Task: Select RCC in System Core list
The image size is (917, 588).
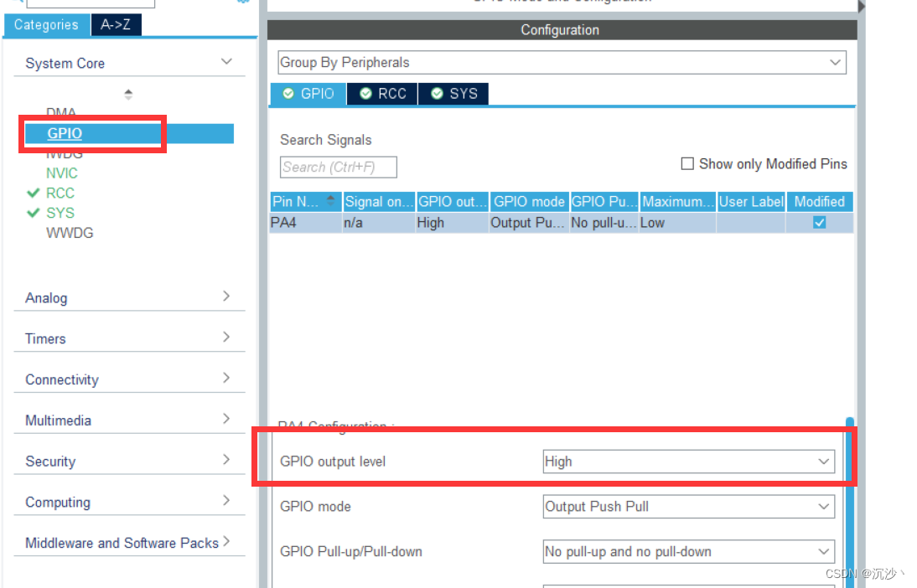Action: coord(60,193)
